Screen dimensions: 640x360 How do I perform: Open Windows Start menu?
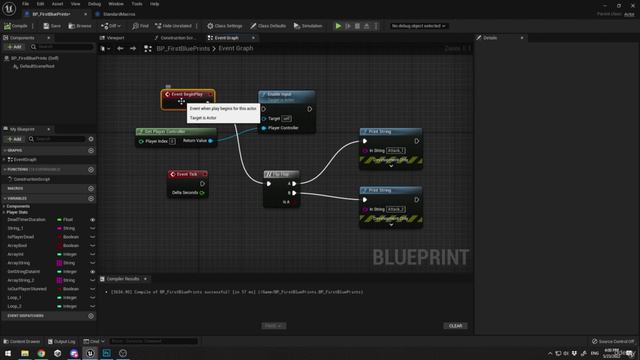point(8,353)
